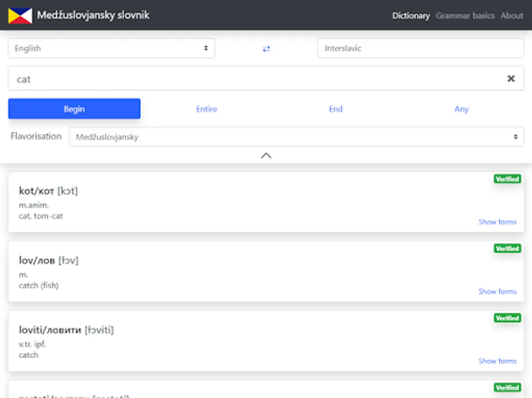Click the Medžuslovjansky slovnik title
This screenshot has width=532, height=398.
click(x=93, y=15)
